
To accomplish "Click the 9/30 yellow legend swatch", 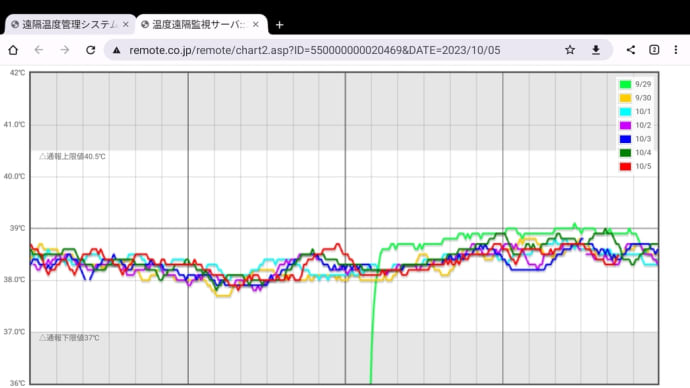I will [x=625, y=98].
